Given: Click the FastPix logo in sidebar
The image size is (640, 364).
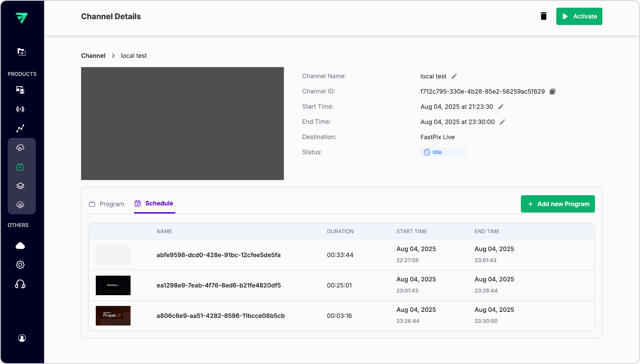Looking at the screenshot, I should pos(22,18).
